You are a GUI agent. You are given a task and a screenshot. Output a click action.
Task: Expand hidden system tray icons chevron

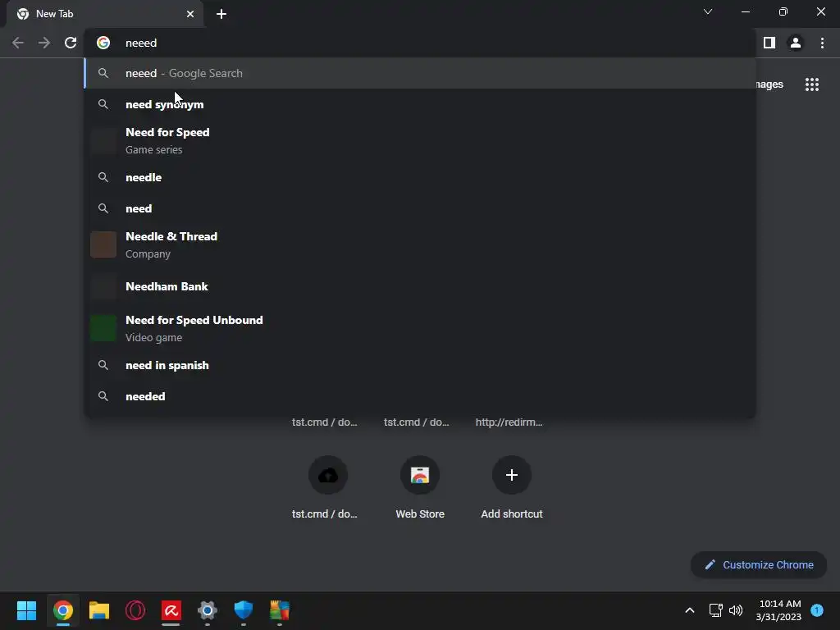pyautogui.click(x=689, y=610)
